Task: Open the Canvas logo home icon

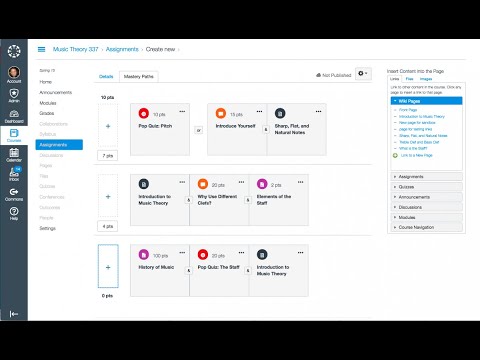Action: click(14, 51)
